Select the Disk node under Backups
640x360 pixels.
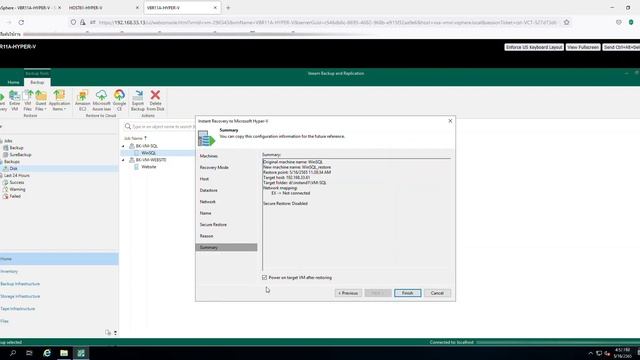click(x=13, y=169)
